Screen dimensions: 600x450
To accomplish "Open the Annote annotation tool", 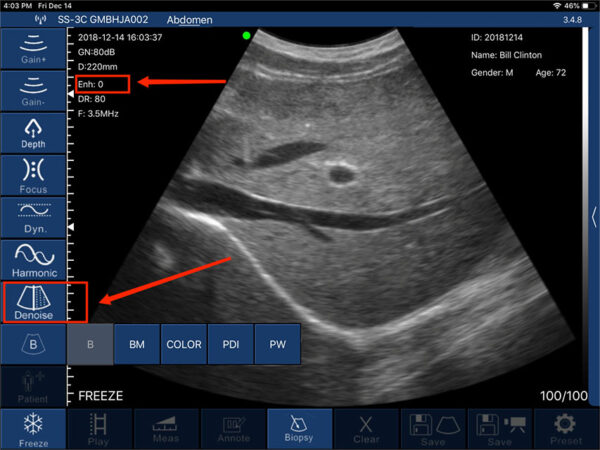I will (x=233, y=428).
